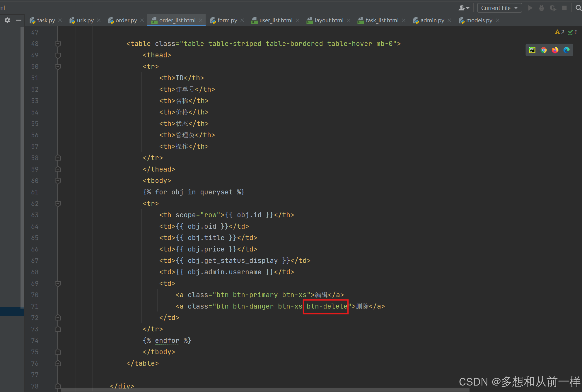Click the typo check indicator showing 6
Screen dimensions: 582x392
click(x=573, y=32)
